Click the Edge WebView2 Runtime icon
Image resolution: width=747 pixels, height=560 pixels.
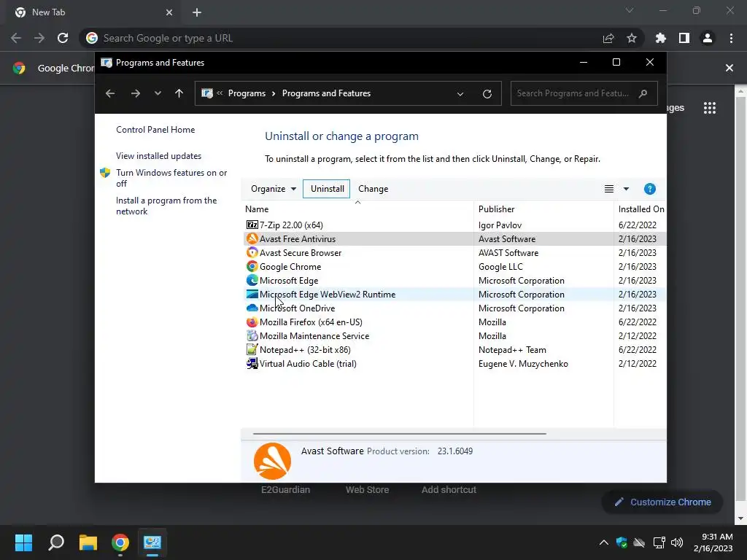(x=252, y=294)
